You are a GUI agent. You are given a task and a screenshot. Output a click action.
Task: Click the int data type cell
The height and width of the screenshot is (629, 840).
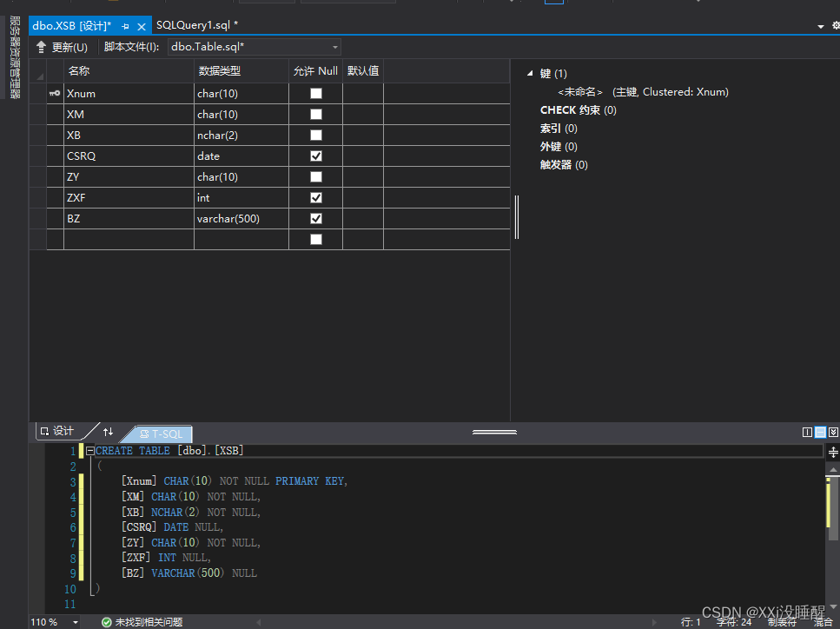click(x=241, y=198)
